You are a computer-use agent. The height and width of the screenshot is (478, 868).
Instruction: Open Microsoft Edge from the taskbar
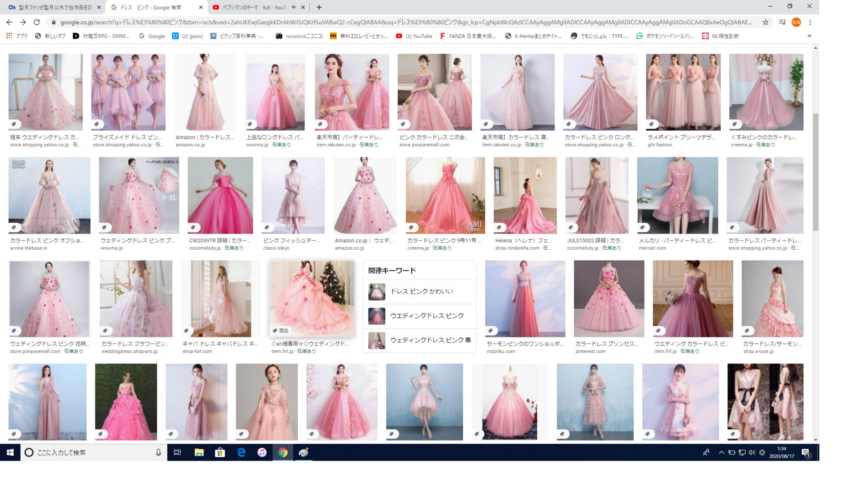tap(241, 452)
